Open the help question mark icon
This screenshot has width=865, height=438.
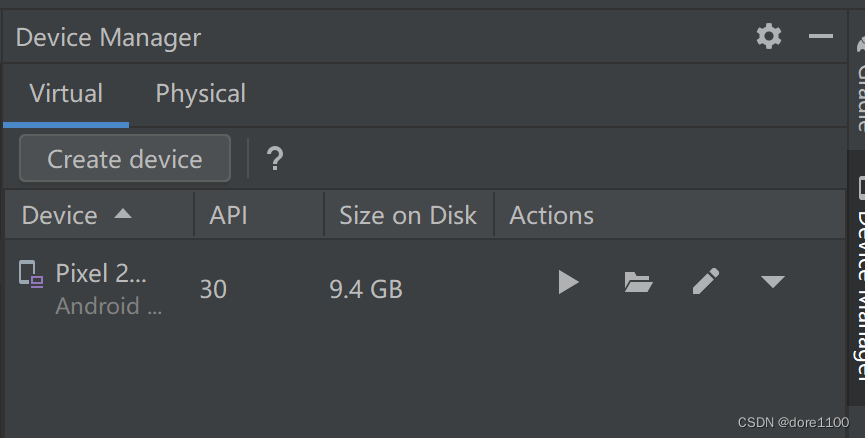pyautogui.click(x=275, y=159)
